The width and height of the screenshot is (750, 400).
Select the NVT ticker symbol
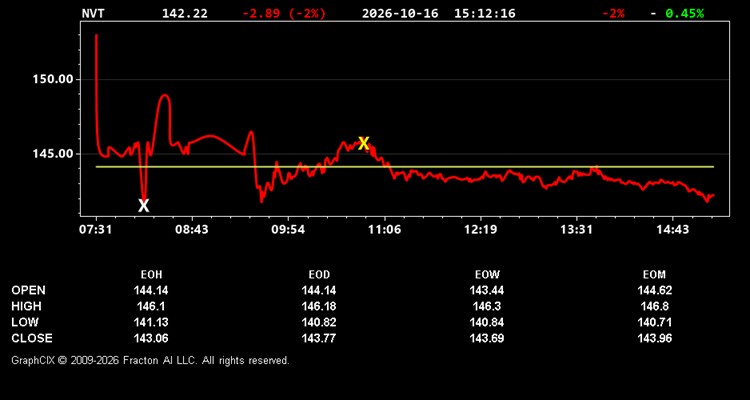point(93,13)
